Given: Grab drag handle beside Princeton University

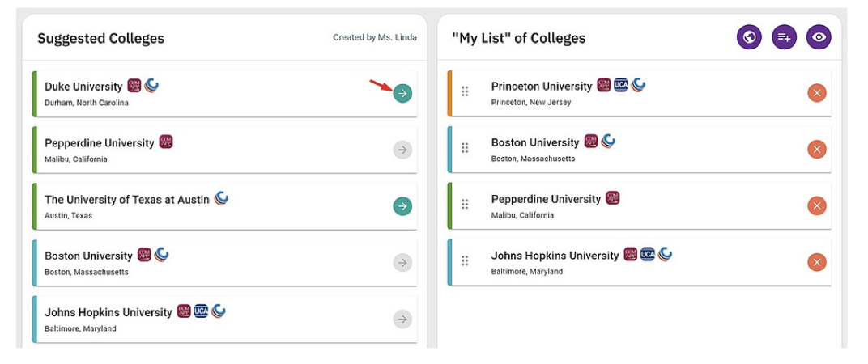Looking at the screenshot, I should 465,91.
